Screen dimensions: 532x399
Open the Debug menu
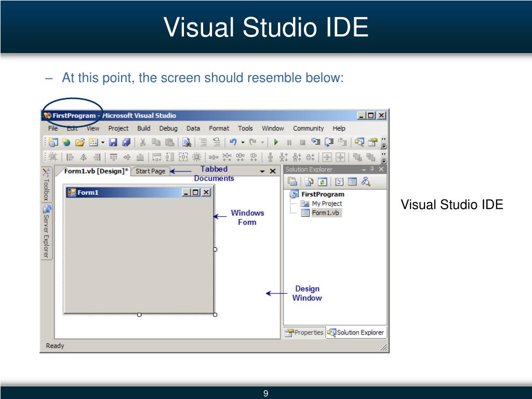click(x=168, y=128)
